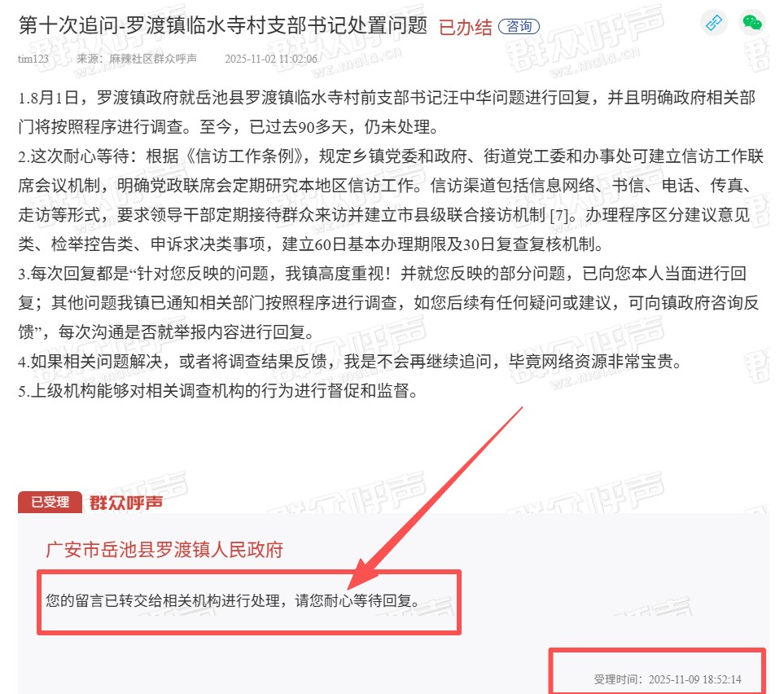This screenshot has width=784, height=694.
Task: Click paragraph three quoting the town's reply
Action: (388, 302)
